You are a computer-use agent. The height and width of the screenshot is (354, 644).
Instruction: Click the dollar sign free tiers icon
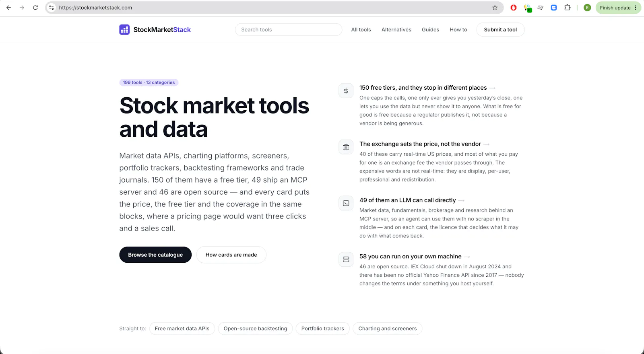point(346,91)
